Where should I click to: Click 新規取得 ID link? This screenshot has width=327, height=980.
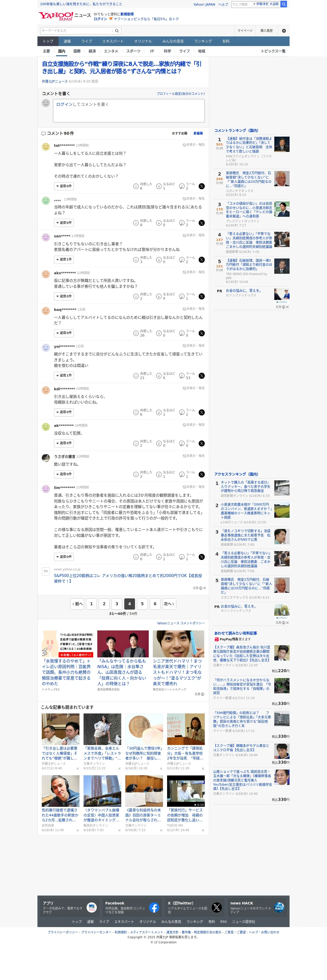(x=127, y=14)
